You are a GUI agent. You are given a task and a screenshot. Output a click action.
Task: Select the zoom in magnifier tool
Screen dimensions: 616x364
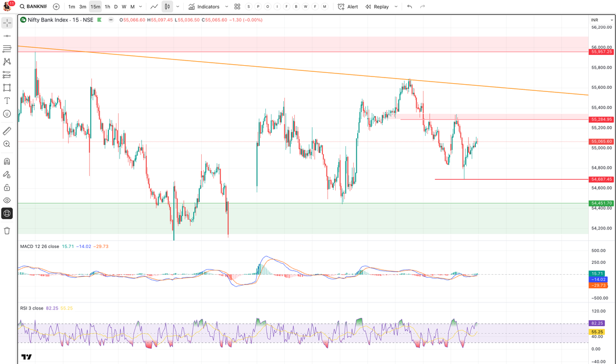point(7,144)
